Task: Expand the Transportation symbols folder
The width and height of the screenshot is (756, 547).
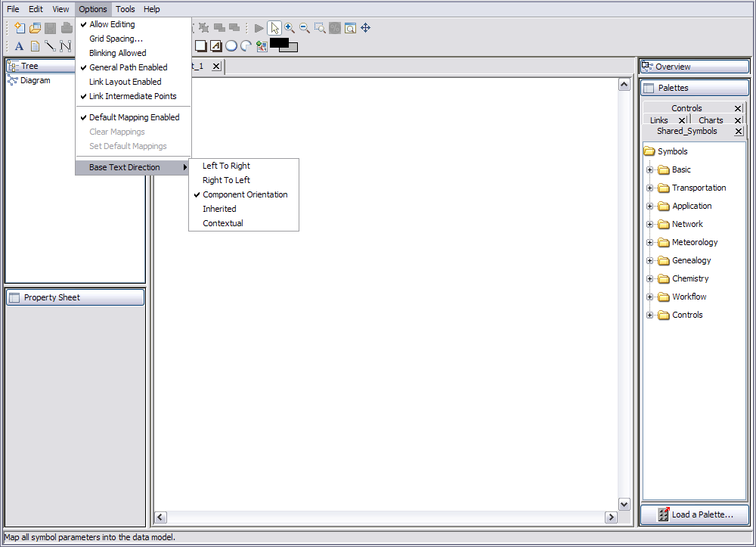Action: [649, 188]
